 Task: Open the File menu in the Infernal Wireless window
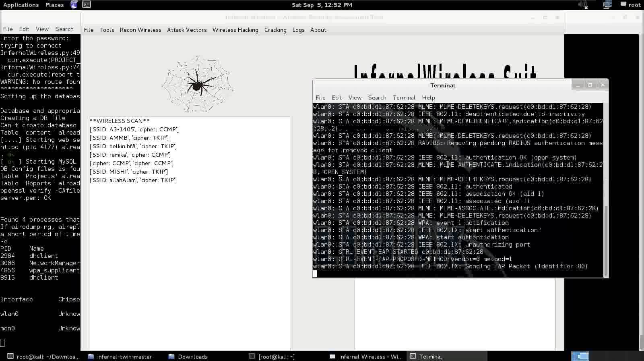(x=89, y=30)
